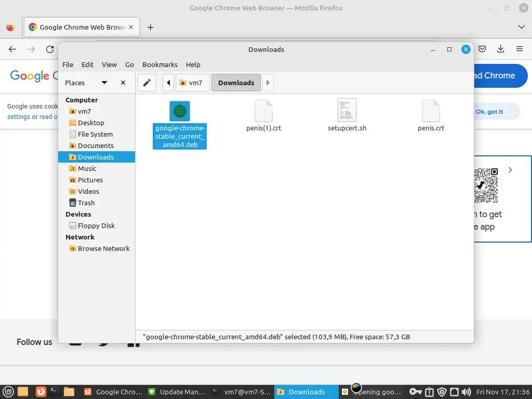The height and width of the screenshot is (399, 532).
Task: Open the File menu
Action: 68,64
